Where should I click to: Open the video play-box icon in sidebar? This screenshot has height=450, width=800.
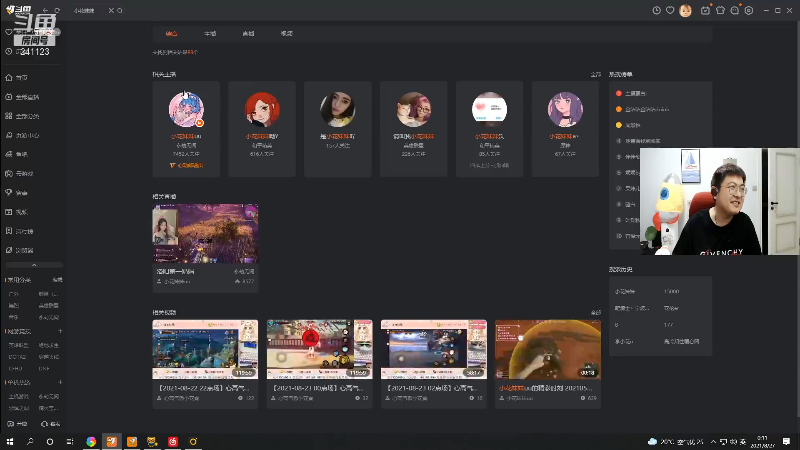click(9, 212)
